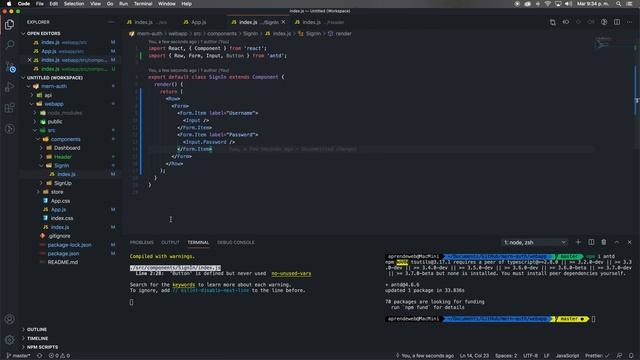Click the sync changes icon in status bar
The image size is (640, 360).
(40, 356)
